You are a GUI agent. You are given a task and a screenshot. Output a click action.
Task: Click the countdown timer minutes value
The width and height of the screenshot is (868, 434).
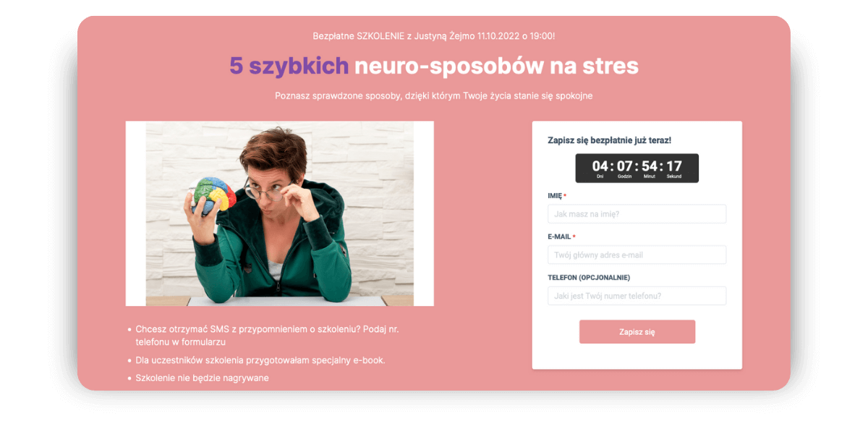click(x=649, y=166)
